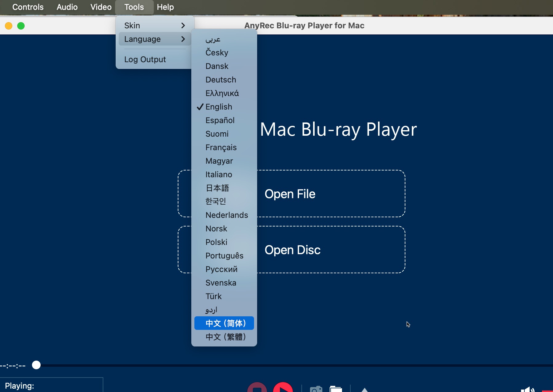The image size is (553, 392).
Task: Click the yellow minimize window button
Action: coord(9,26)
